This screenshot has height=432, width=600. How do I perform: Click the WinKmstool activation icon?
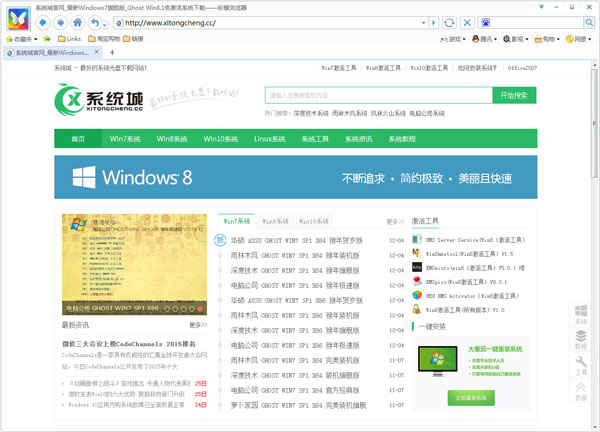(x=417, y=253)
